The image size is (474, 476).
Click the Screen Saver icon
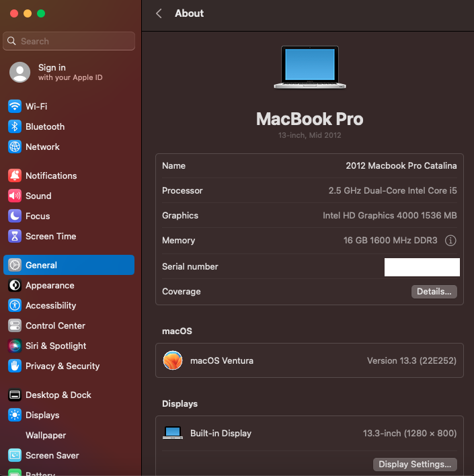(x=15, y=455)
